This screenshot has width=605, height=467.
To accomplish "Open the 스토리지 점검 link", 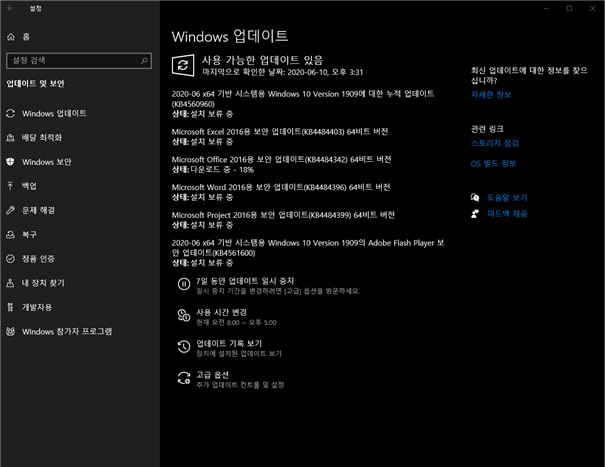I will pyautogui.click(x=495, y=143).
